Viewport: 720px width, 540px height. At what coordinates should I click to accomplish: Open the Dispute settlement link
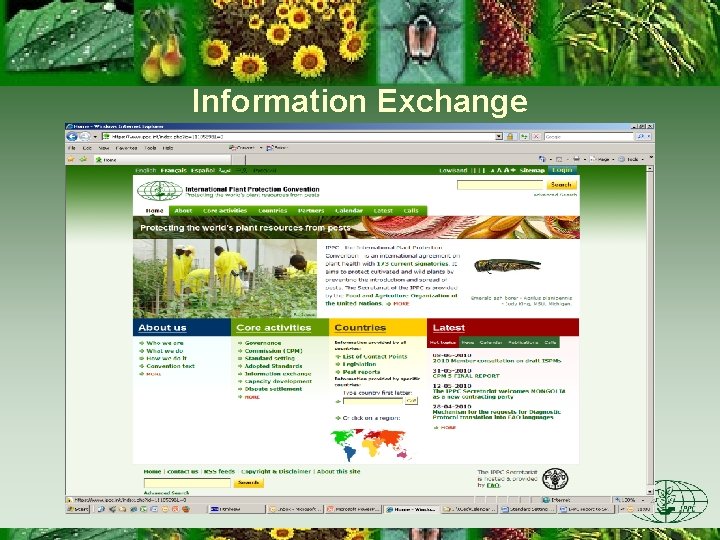(273, 389)
